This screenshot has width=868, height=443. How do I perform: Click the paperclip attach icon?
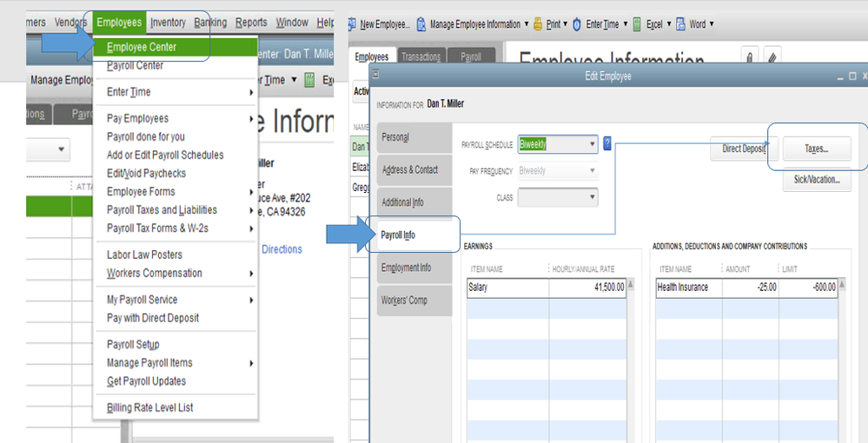pyautogui.click(x=750, y=57)
